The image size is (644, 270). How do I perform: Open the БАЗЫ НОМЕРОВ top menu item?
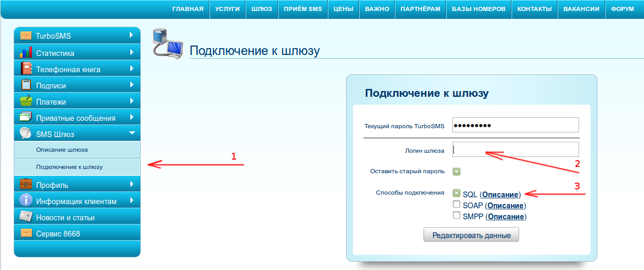pyautogui.click(x=479, y=9)
